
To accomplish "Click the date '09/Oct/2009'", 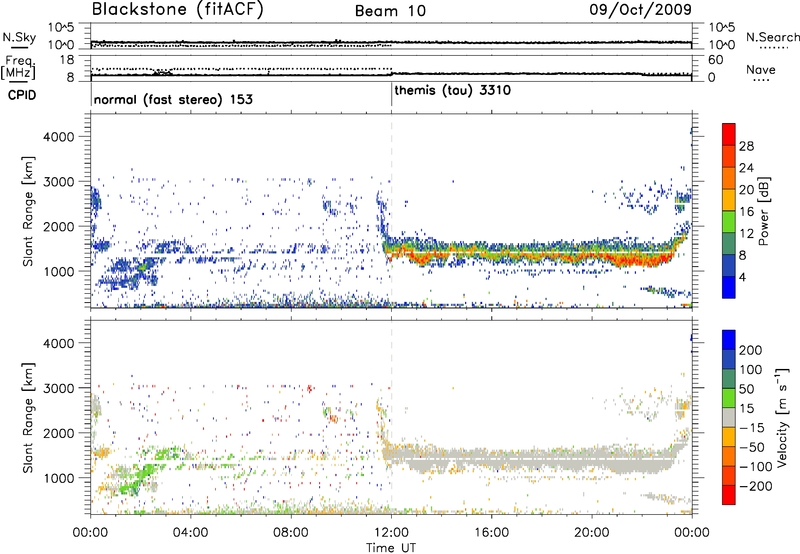I will [x=640, y=9].
